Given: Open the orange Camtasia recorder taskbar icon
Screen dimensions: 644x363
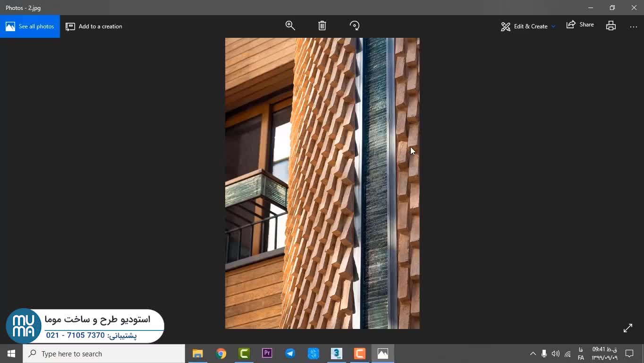Looking at the screenshot, I should coord(360,354).
